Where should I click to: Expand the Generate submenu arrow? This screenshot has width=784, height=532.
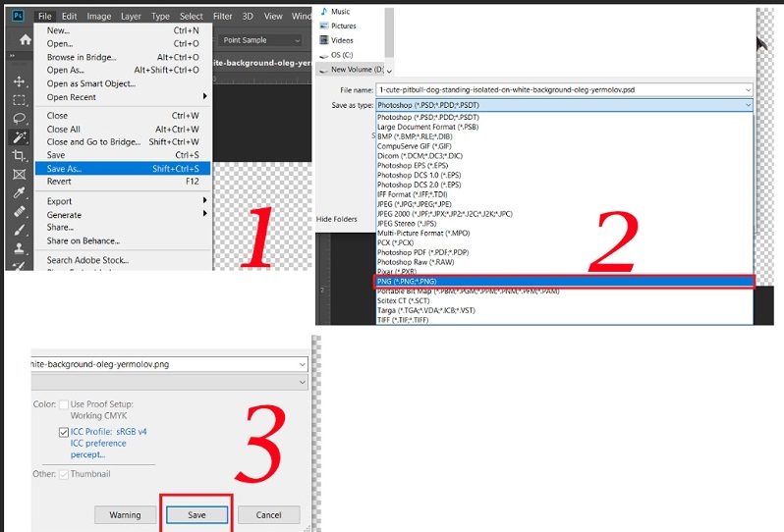[204, 213]
